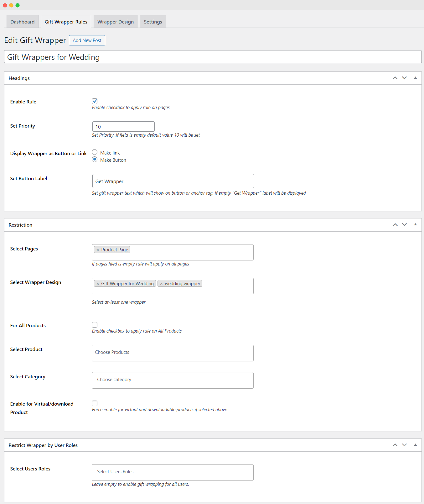Screen dimensions: 424x504
Task: Select the Make link radio option
Action: [95, 152]
